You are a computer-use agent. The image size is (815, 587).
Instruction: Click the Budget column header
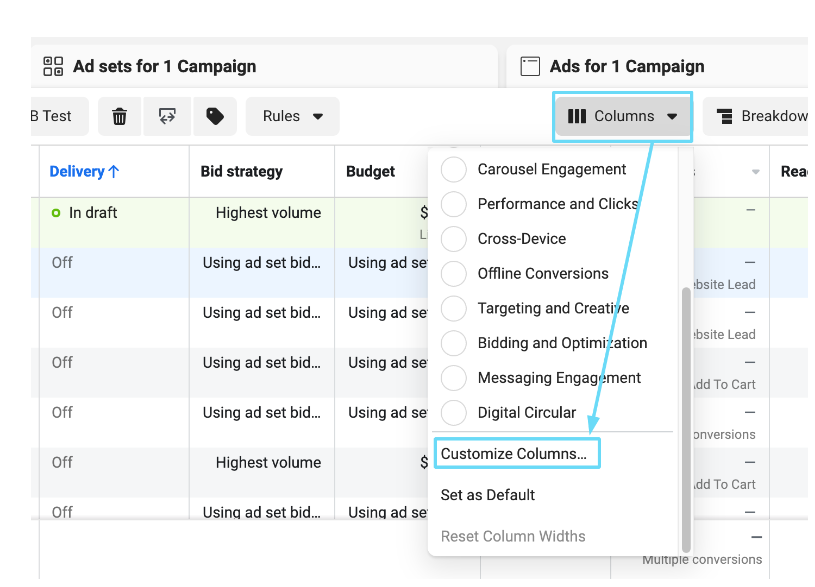point(371,172)
